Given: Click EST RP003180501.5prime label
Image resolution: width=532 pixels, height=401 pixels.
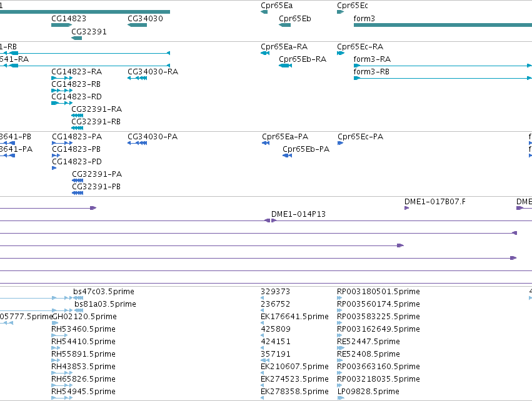Looking at the screenshot, I should pos(379,292).
